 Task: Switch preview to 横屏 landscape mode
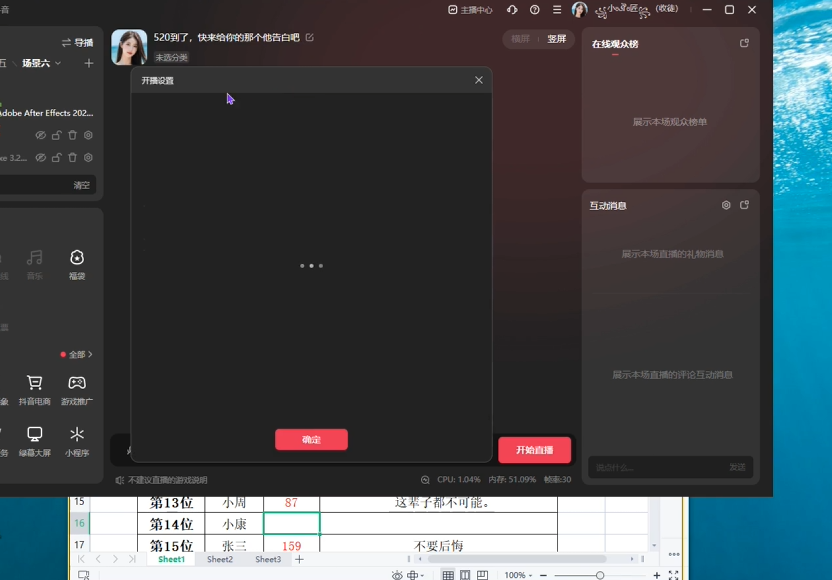click(x=521, y=39)
